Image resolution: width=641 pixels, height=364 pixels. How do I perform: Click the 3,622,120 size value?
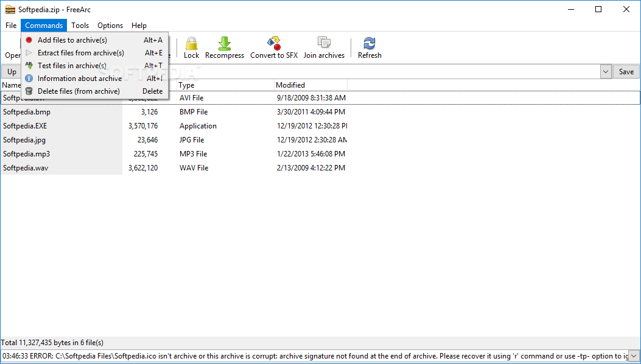coord(143,167)
